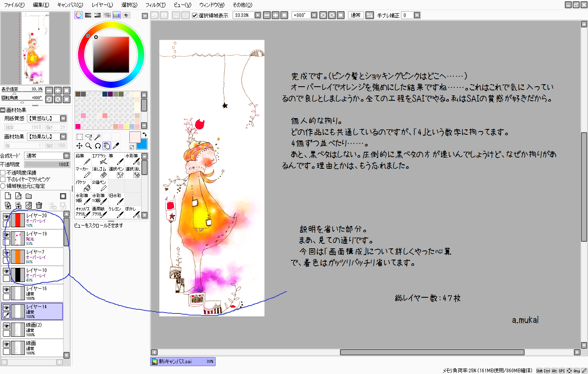The height and width of the screenshot is (374, 588).
Task: Click the 通常 button in the toolbar
Action: [x=355, y=15]
